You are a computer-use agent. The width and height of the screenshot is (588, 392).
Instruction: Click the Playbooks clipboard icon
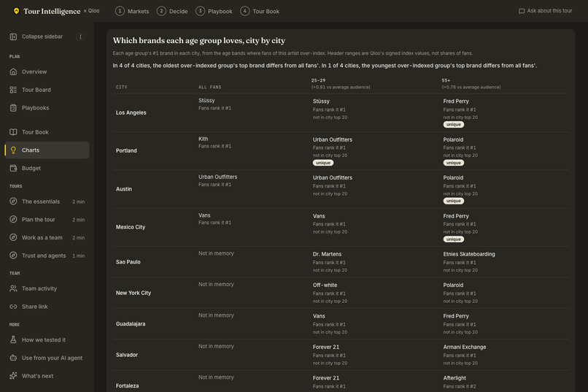coord(13,107)
